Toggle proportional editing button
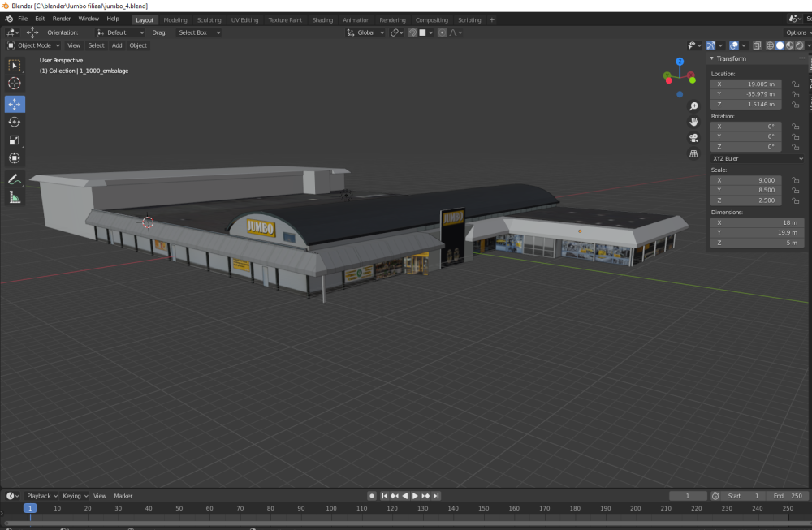This screenshot has width=812, height=530. 442,32
